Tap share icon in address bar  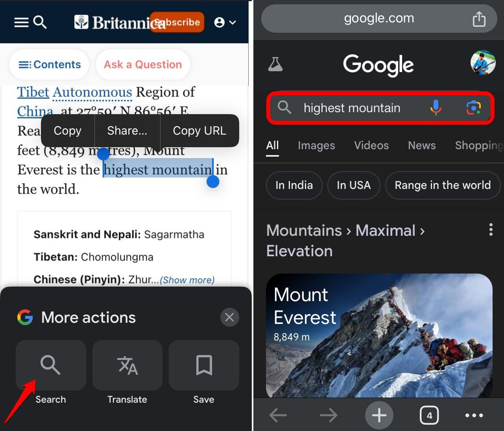tap(479, 18)
